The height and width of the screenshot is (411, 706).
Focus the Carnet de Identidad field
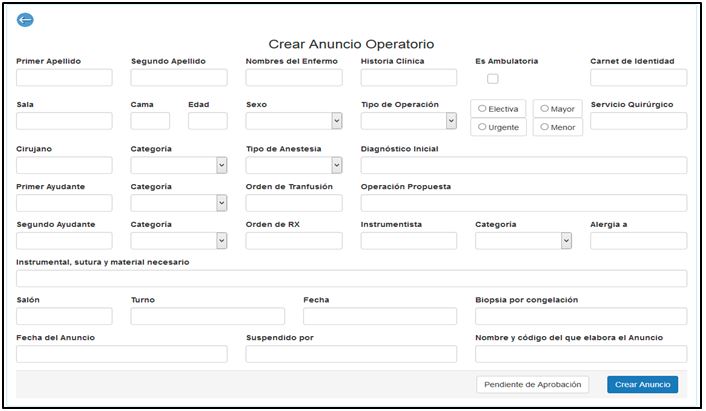coord(638,77)
